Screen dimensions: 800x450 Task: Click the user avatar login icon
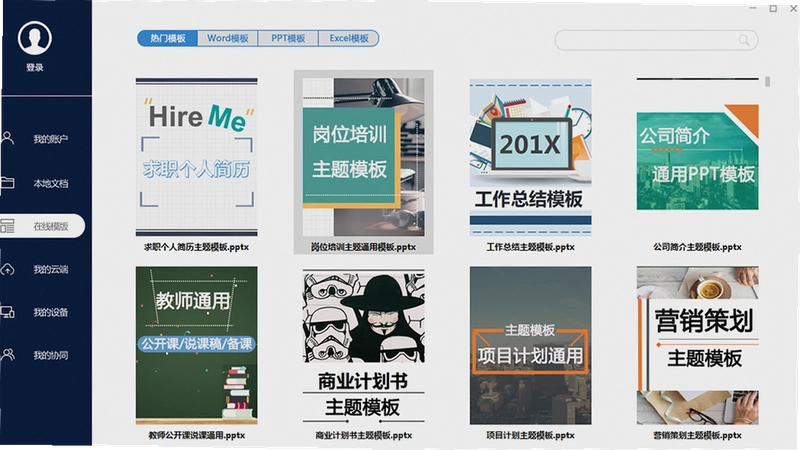pyautogui.click(x=35, y=38)
